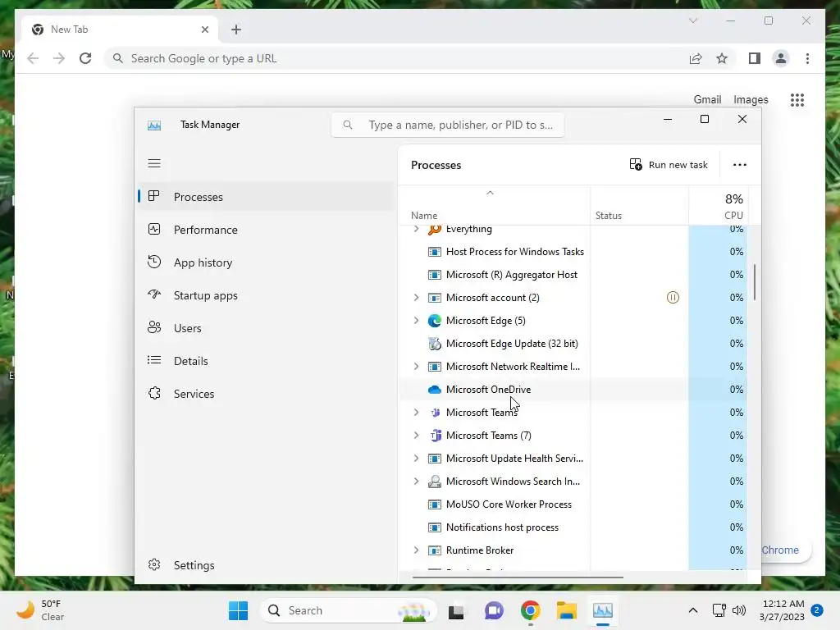Click the Microsoft OneDrive cloud icon

tap(435, 390)
